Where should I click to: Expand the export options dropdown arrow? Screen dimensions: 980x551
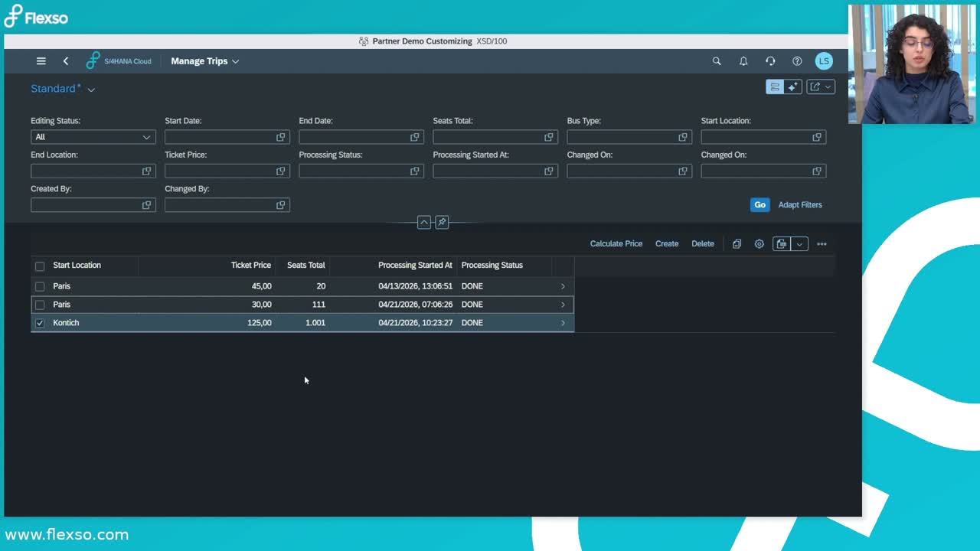(799, 244)
